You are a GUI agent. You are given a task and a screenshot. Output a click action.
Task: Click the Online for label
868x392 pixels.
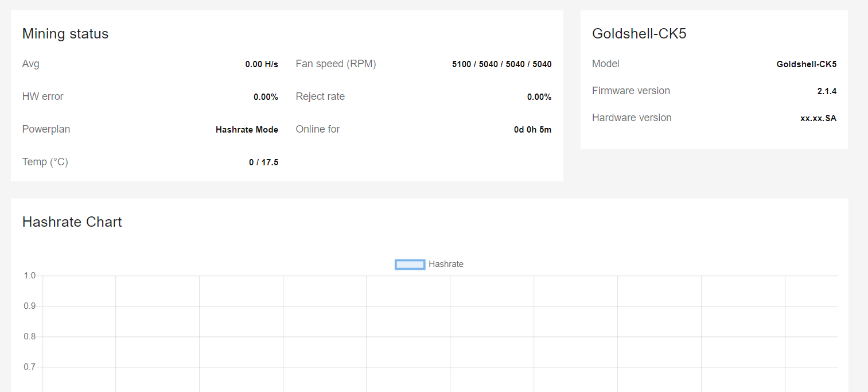318,129
